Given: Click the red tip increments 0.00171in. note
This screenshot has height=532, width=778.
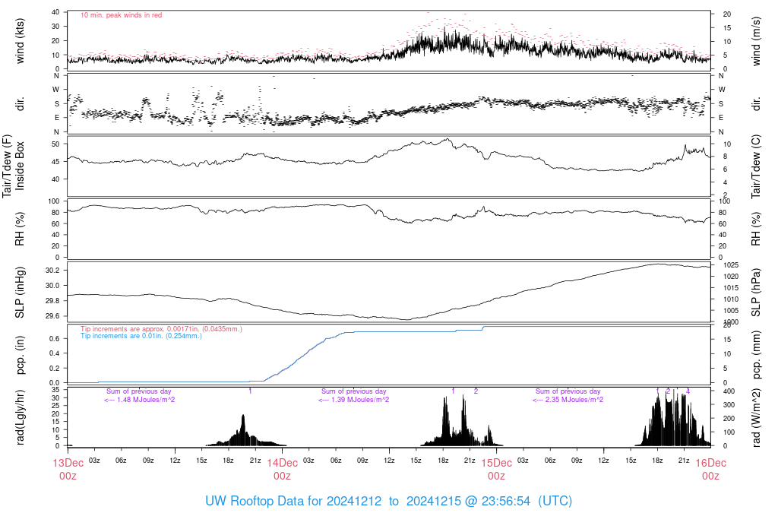Looking at the screenshot, I should [161, 329].
